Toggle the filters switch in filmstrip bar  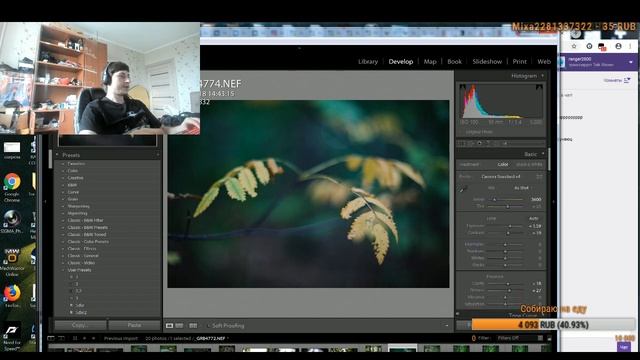pos(540,338)
